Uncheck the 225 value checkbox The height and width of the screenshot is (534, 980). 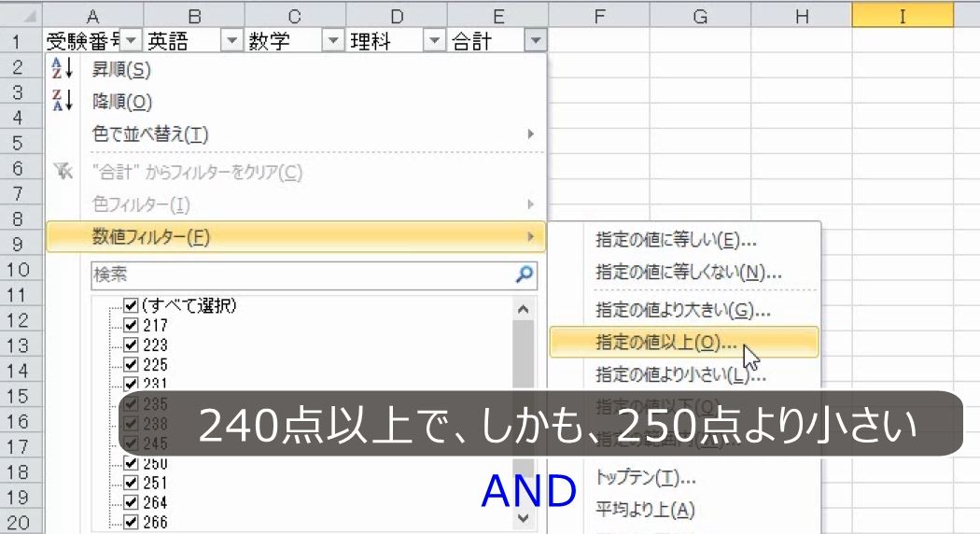(131, 364)
